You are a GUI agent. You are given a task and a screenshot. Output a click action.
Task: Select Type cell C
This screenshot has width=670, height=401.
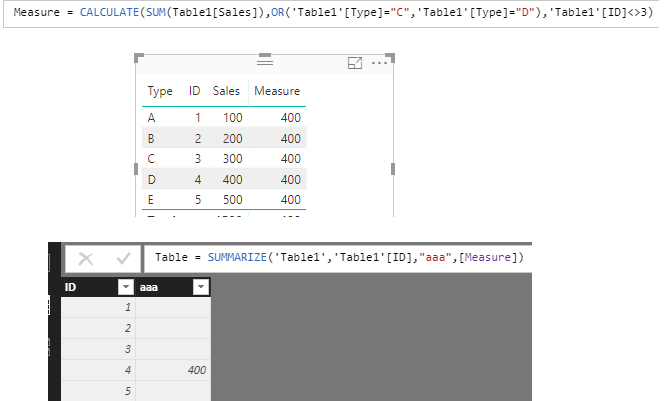click(x=151, y=159)
